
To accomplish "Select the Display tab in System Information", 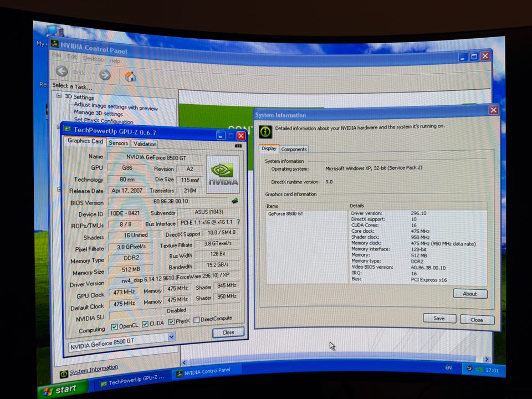I will click(x=269, y=149).
